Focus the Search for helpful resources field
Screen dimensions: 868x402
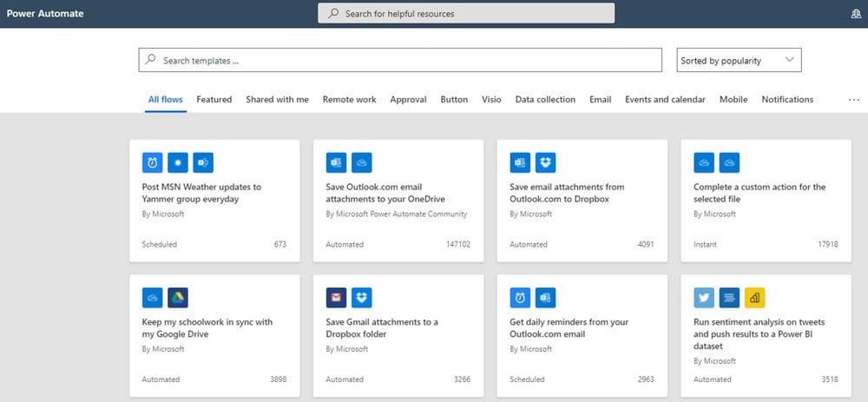(x=466, y=13)
